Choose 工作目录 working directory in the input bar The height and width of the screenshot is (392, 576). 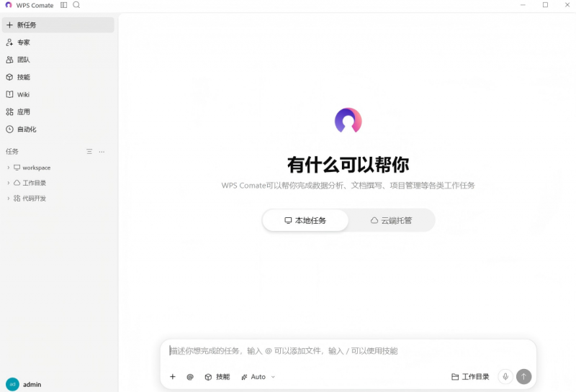(x=470, y=377)
